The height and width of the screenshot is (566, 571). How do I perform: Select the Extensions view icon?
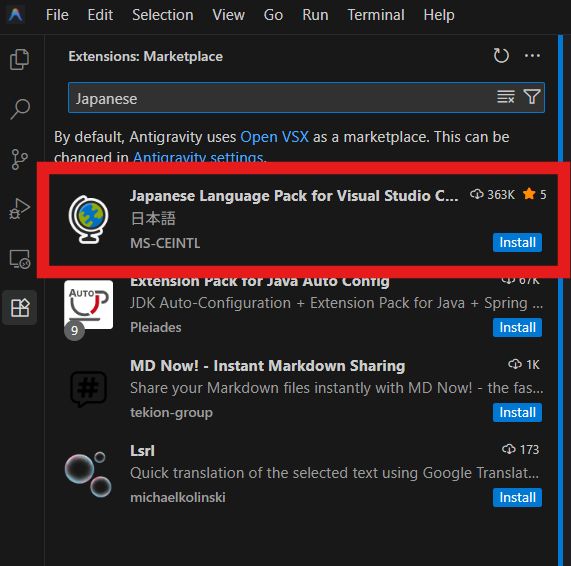click(x=20, y=308)
